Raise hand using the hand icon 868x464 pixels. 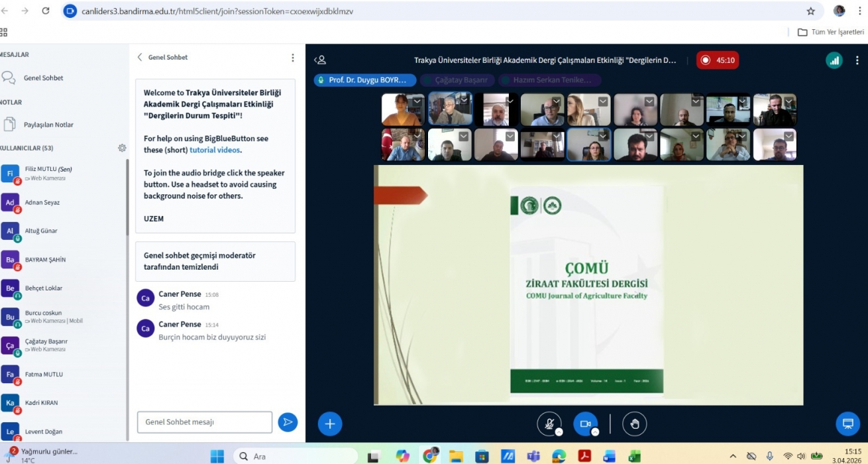[x=634, y=424]
